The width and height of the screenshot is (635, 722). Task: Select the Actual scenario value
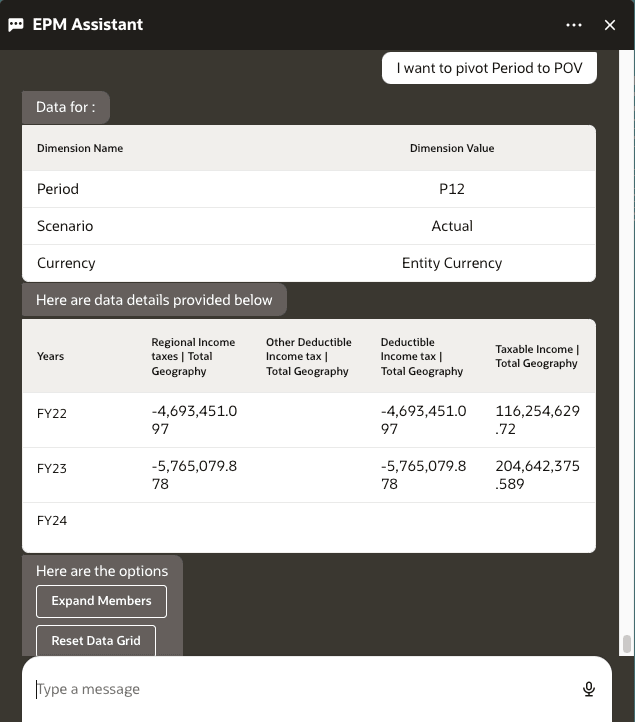point(452,226)
